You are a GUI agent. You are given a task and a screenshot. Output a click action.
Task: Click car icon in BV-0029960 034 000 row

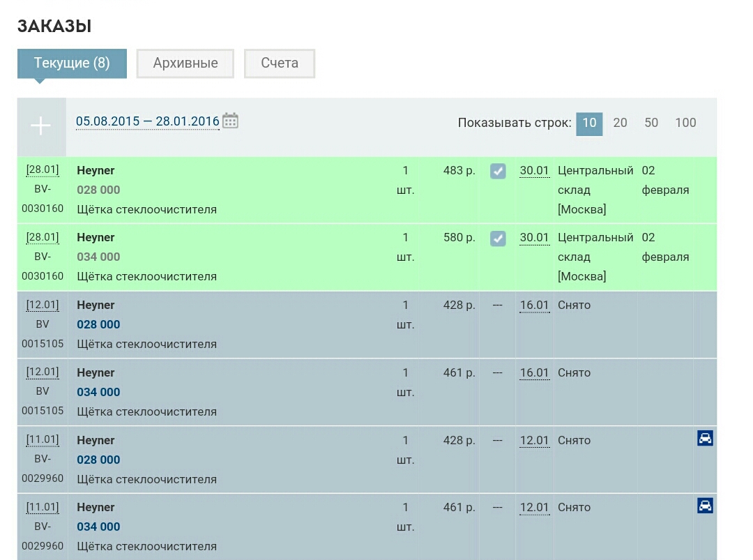(705, 506)
